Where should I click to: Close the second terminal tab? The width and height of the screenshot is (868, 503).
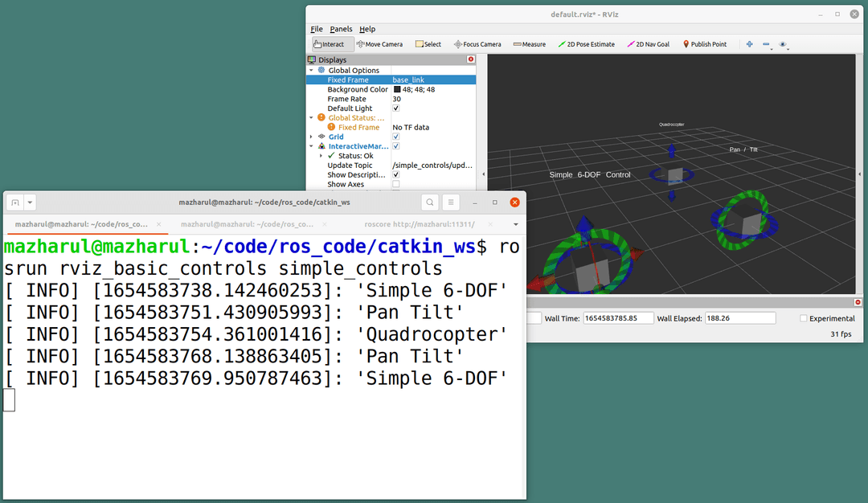pos(325,224)
